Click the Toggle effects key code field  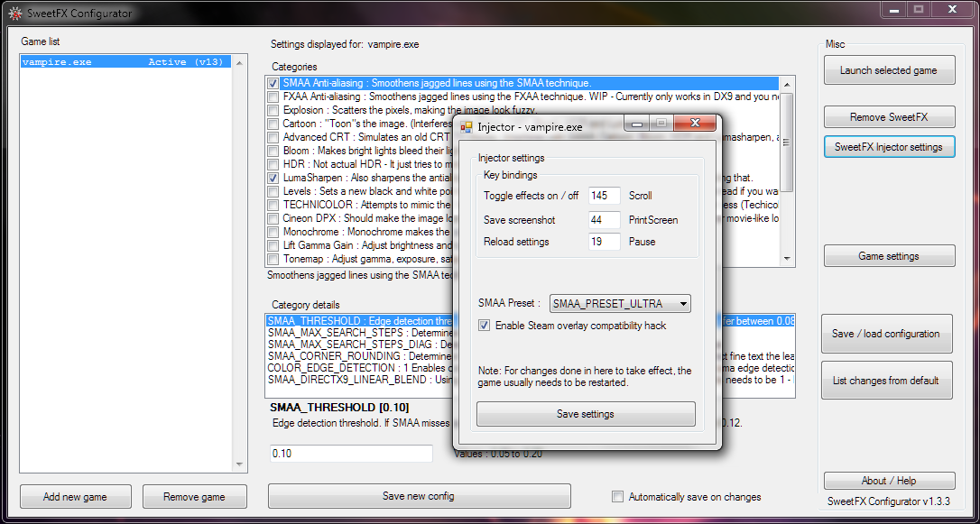coord(605,196)
